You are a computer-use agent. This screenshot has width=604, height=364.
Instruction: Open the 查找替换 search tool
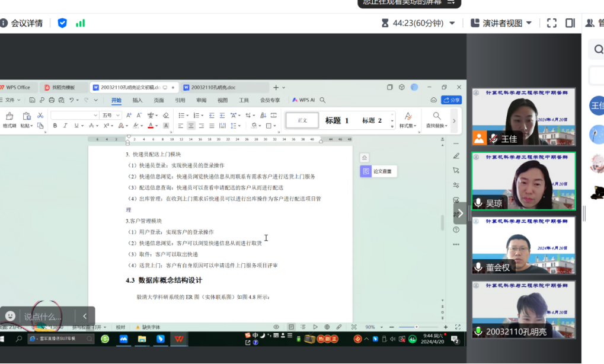coord(437,119)
